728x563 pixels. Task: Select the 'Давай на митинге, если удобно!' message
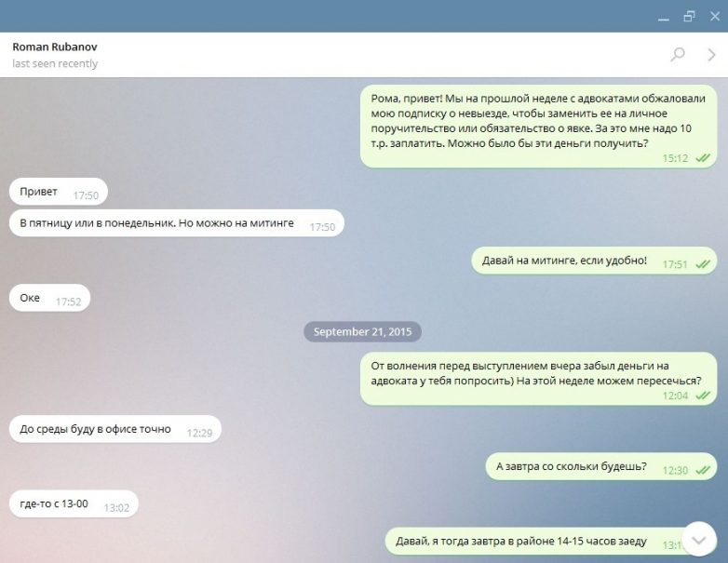click(x=594, y=261)
